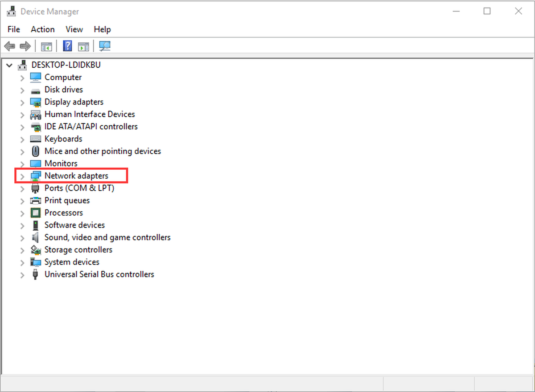Expand the Network adapters arrow
535x392 pixels.
(x=22, y=176)
